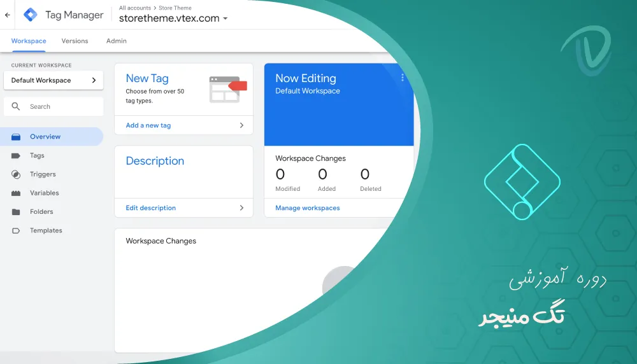Click the Workspace Changes title in bottom panel
The width and height of the screenshot is (637, 364).
(x=161, y=241)
